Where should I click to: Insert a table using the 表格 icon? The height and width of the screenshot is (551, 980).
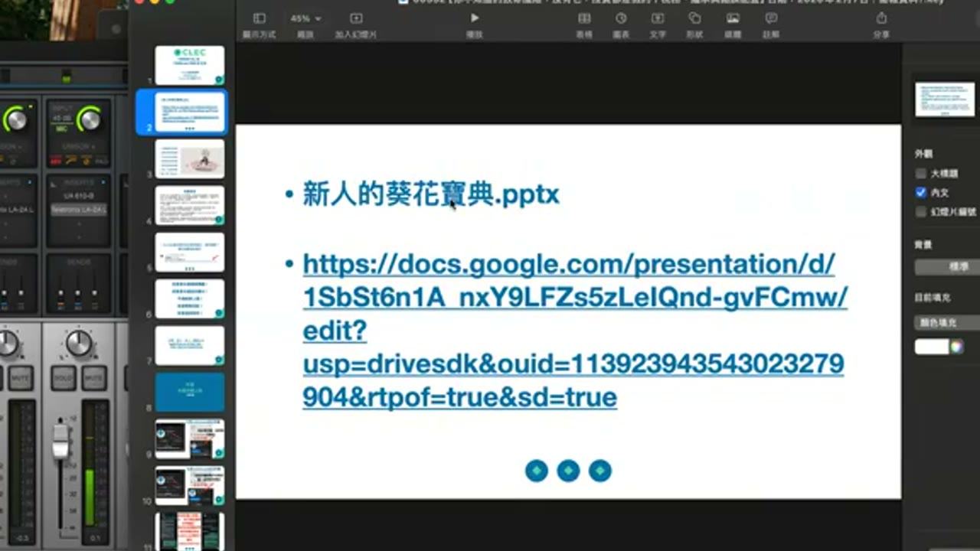pyautogui.click(x=584, y=18)
